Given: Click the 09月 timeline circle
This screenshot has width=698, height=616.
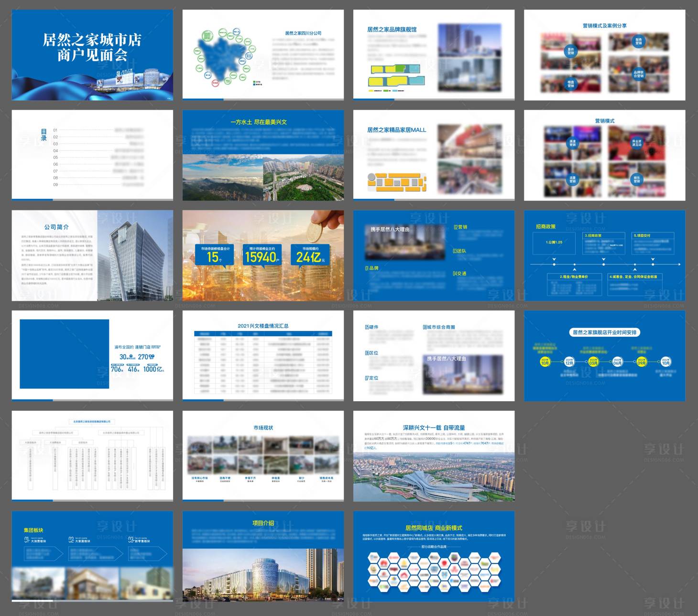Looking at the screenshot, I should pyautogui.click(x=642, y=362).
